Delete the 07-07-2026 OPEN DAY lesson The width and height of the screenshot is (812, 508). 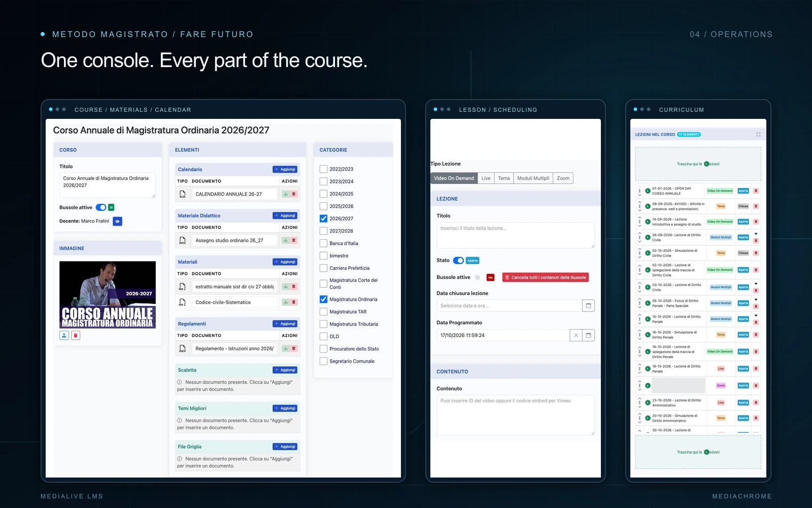[x=756, y=191]
